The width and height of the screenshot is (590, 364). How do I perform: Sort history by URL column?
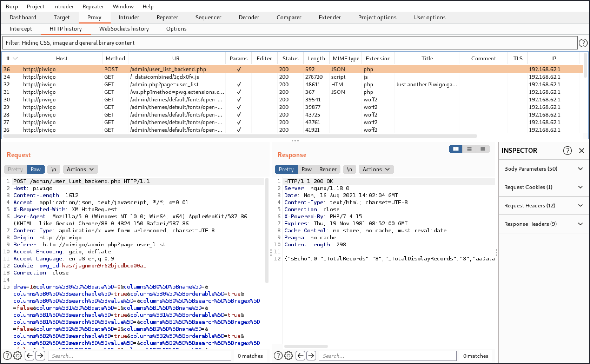(177, 58)
